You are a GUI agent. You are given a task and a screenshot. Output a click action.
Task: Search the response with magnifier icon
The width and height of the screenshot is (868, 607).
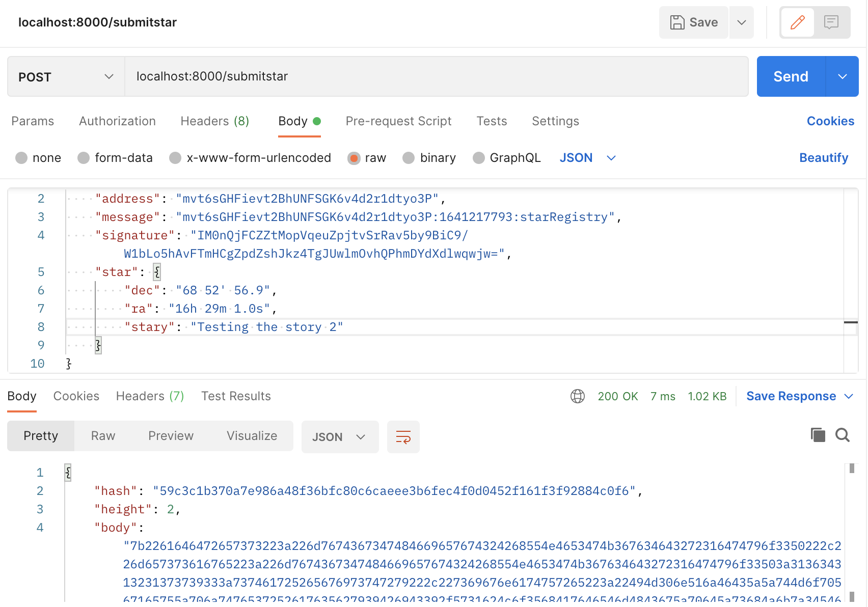pyautogui.click(x=843, y=435)
